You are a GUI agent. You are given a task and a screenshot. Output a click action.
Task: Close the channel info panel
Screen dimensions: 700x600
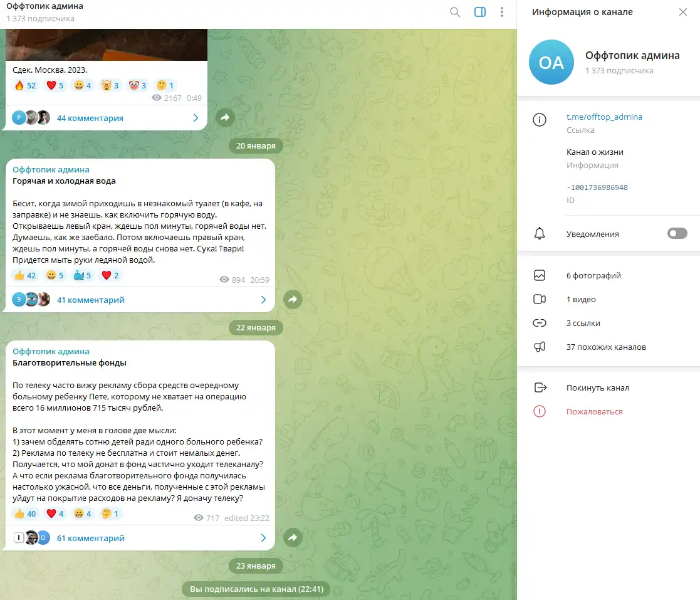click(682, 12)
